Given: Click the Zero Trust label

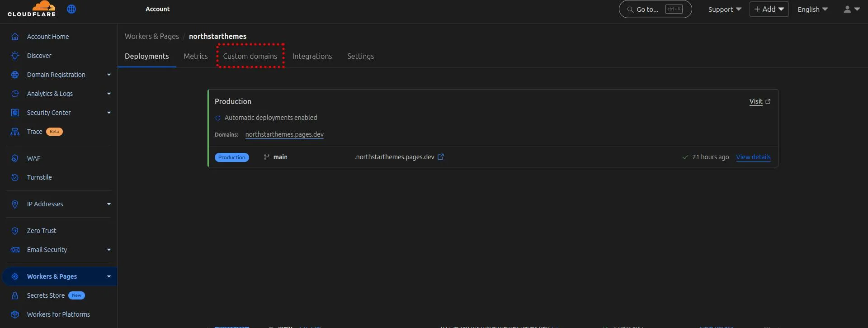Looking at the screenshot, I should point(42,231).
